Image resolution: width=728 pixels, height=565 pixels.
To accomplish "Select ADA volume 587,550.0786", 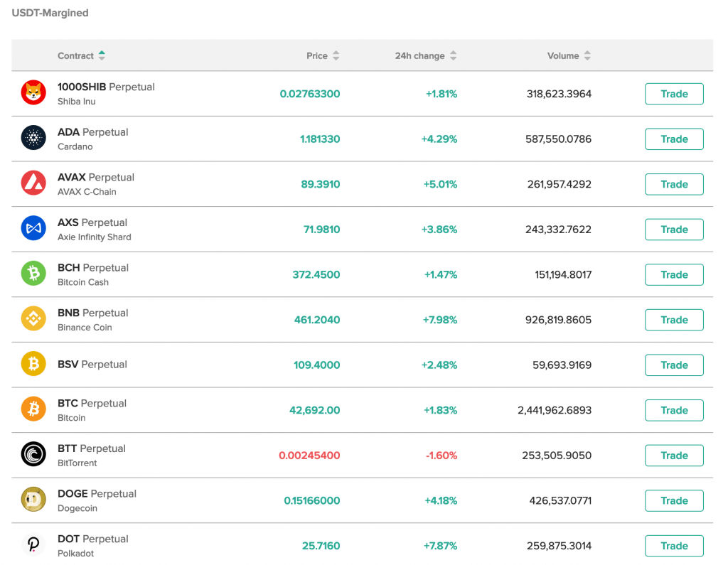I will pos(559,139).
